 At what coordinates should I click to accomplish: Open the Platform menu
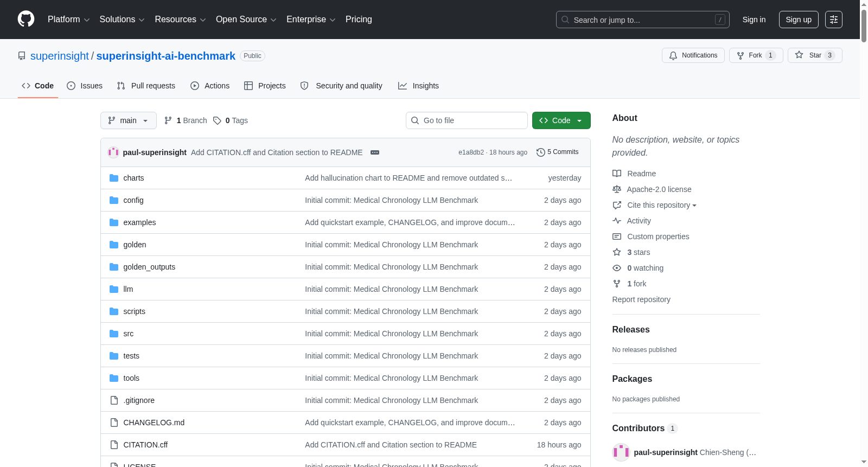68,20
